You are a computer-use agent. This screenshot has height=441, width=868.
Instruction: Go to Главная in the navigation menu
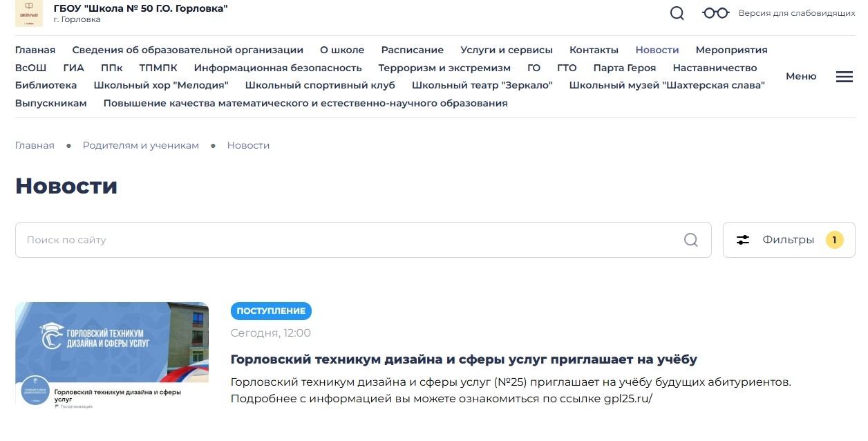click(x=35, y=50)
